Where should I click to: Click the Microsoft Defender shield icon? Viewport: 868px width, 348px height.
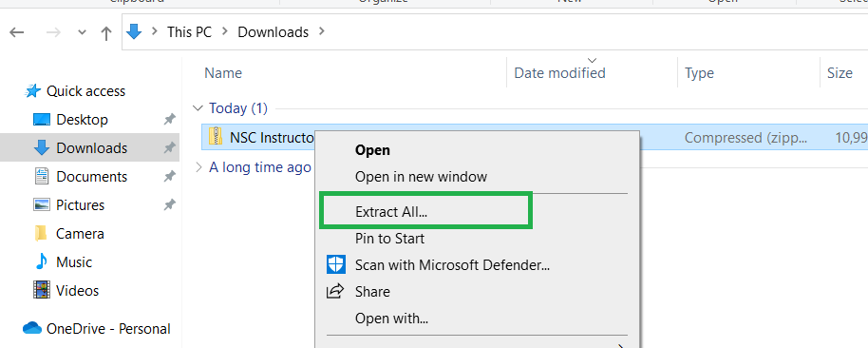point(336,265)
